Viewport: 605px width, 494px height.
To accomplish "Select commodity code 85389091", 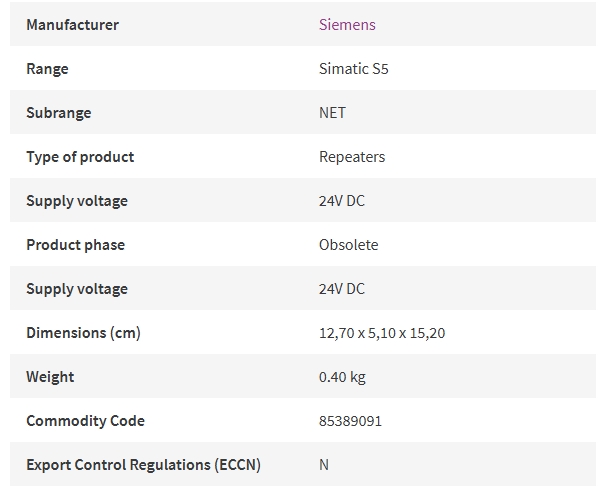I will tap(350, 421).
